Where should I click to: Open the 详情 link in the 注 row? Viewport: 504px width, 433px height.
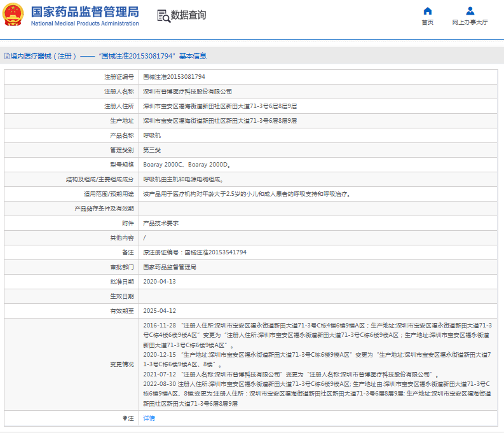tap(149, 418)
